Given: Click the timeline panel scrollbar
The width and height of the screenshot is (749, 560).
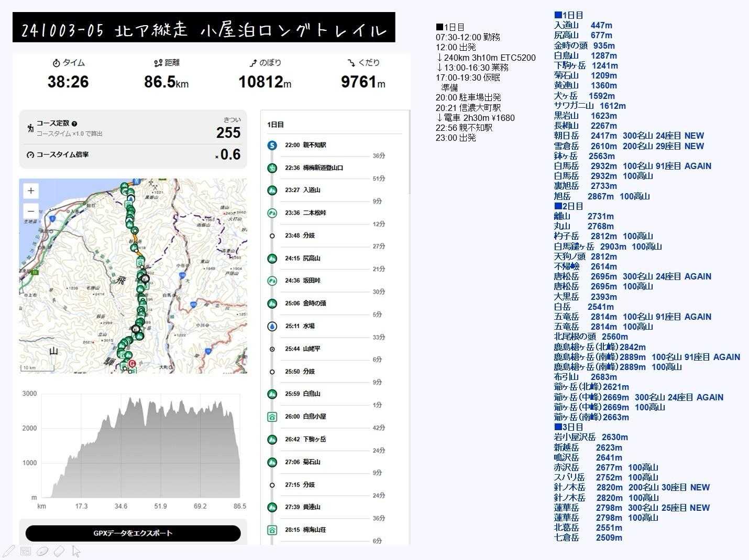Looking at the screenshot, I should coord(409,157).
